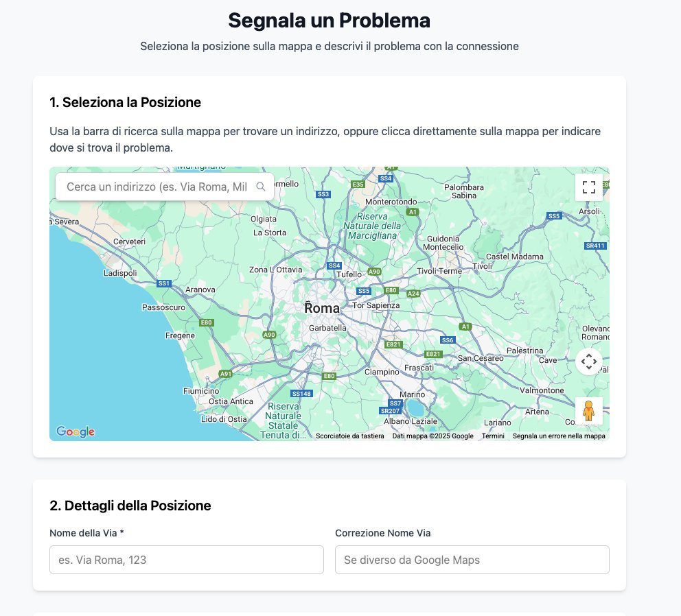Click the A24 highway shield
681x616 pixels.
click(x=413, y=294)
